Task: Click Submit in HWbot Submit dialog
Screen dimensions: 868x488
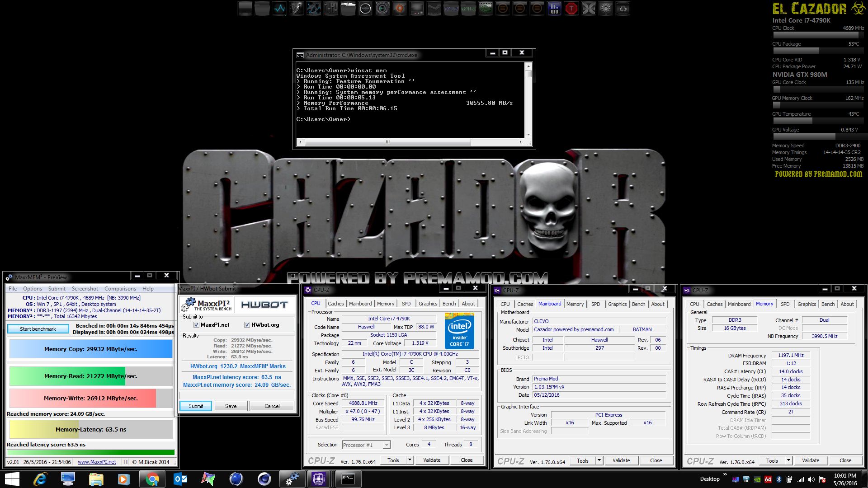Action: [x=196, y=406]
